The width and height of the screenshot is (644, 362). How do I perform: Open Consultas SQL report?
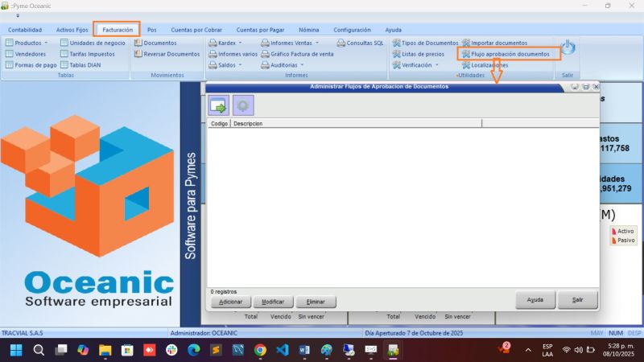tap(360, 43)
